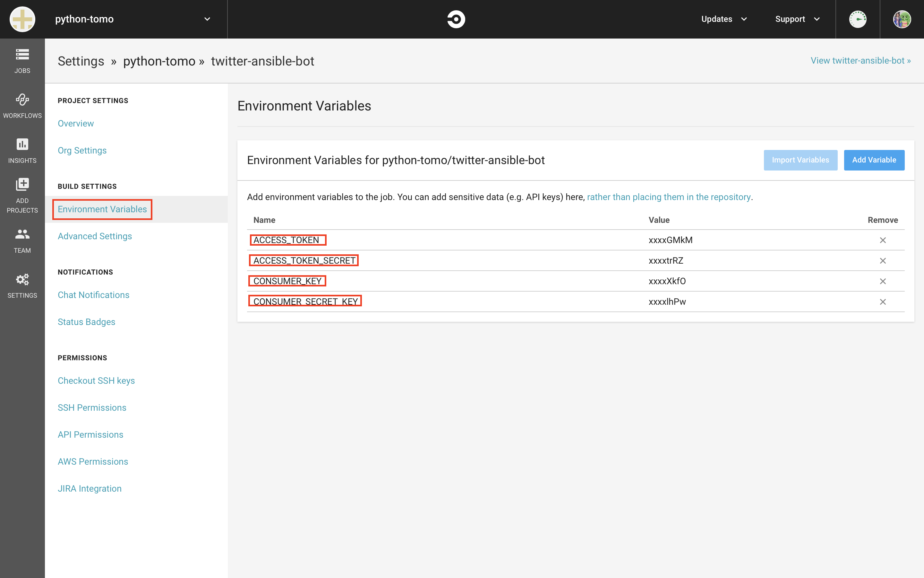Select the ACCESS_TOKEN_SECRET name cell
This screenshot has width=924, height=578.
pos(304,261)
